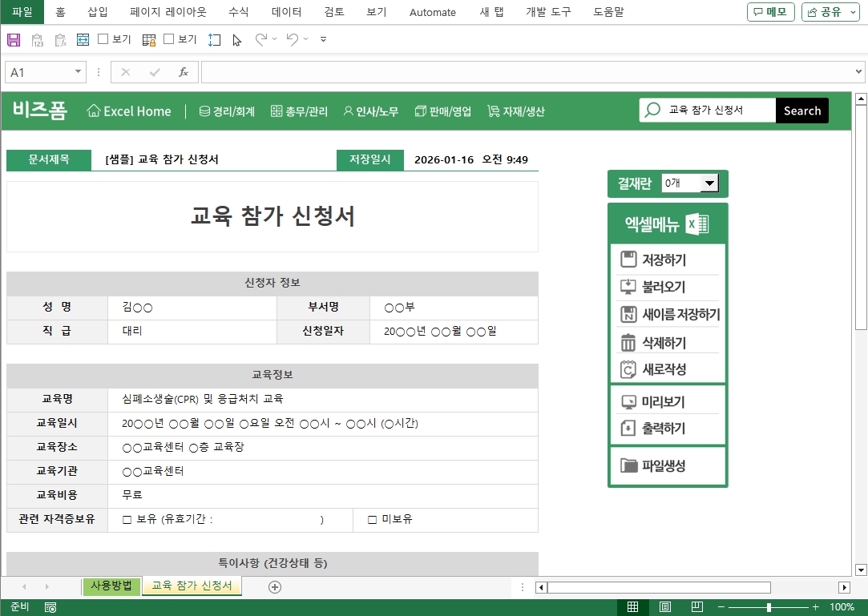Adjust the zoom slider in status bar
The width and height of the screenshot is (868, 616).
pyautogui.click(x=769, y=607)
